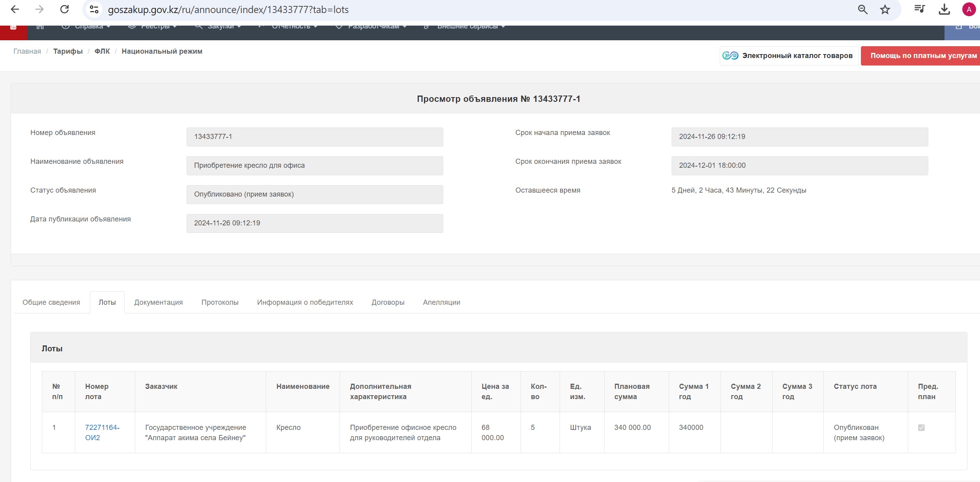Click planned sum 340 000.00 cell
The height and width of the screenshot is (482, 980).
click(637, 433)
